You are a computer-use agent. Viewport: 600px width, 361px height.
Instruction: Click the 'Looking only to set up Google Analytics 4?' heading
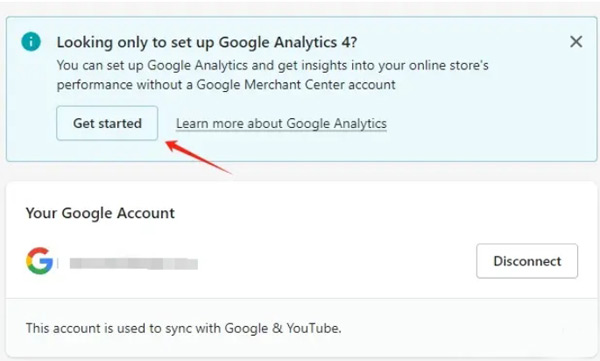pyautogui.click(x=207, y=42)
